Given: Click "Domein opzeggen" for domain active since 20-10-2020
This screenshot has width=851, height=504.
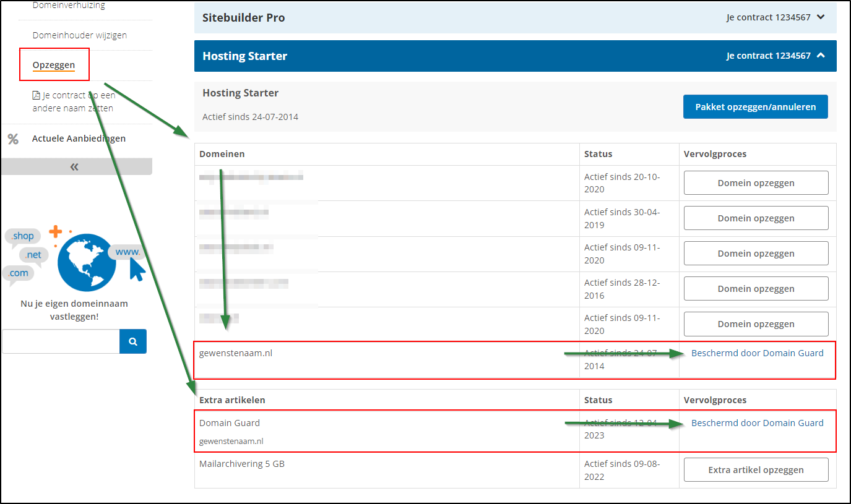Looking at the screenshot, I should tap(756, 182).
